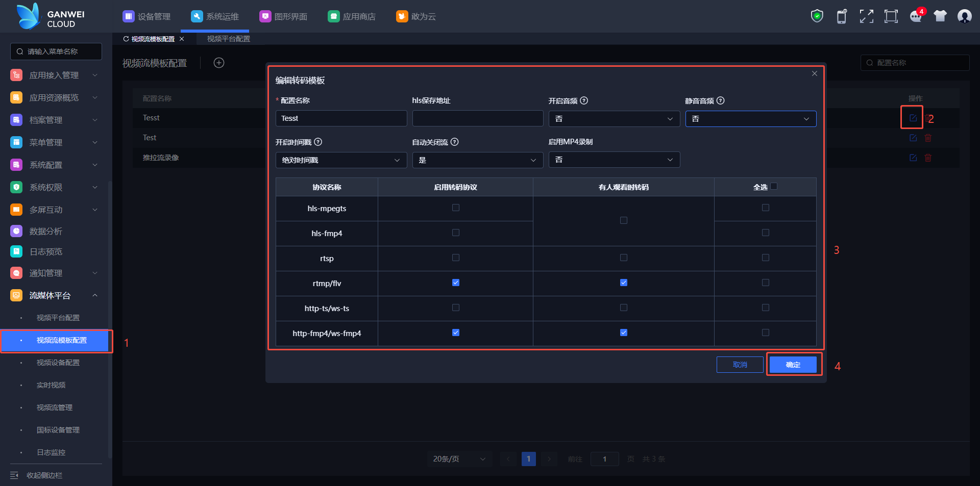The width and height of the screenshot is (980, 486).
Task: Open the 设备管理 top menu
Action: click(x=146, y=16)
